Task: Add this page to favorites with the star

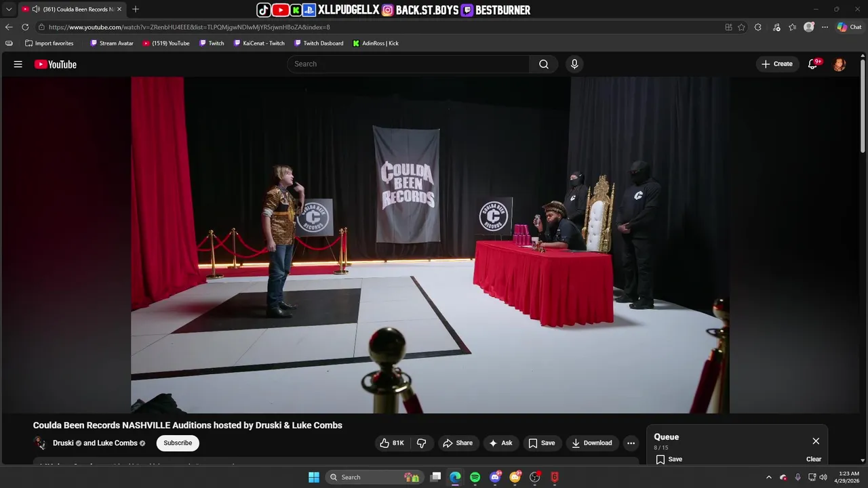Action: (x=742, y=27)
